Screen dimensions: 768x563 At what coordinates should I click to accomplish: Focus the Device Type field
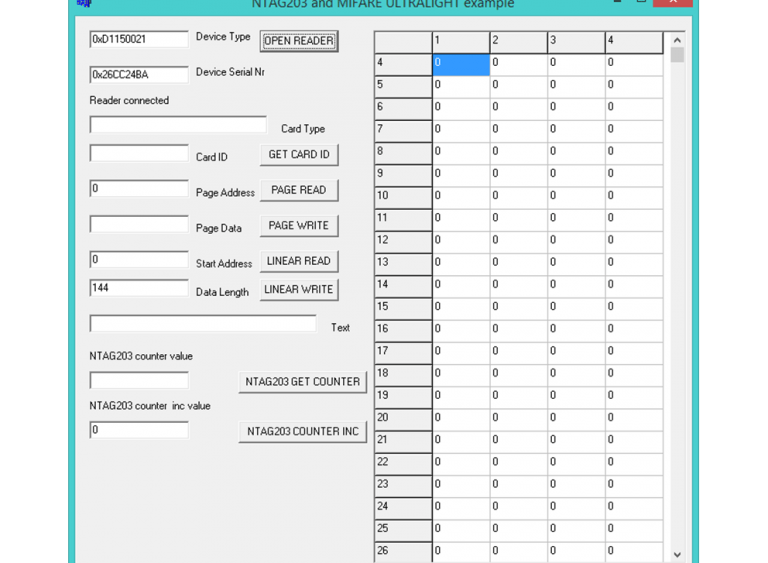(139, 39)
